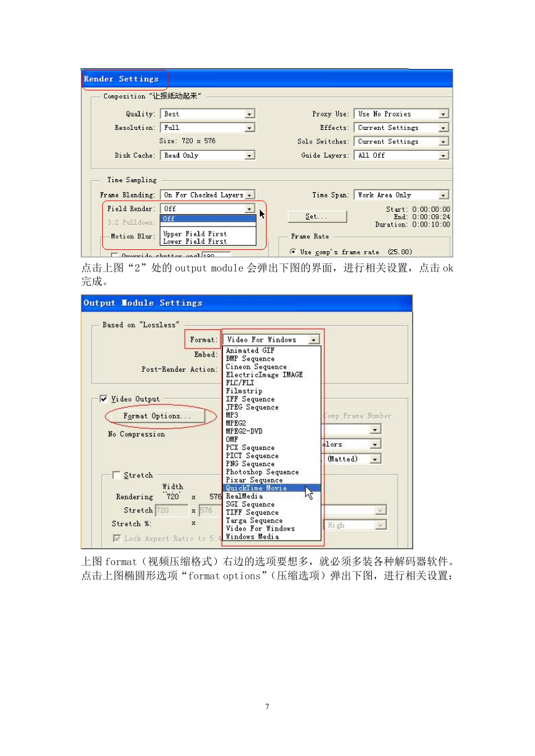
Task: Open the Time Span dropdown
Action: click(401, 195)
